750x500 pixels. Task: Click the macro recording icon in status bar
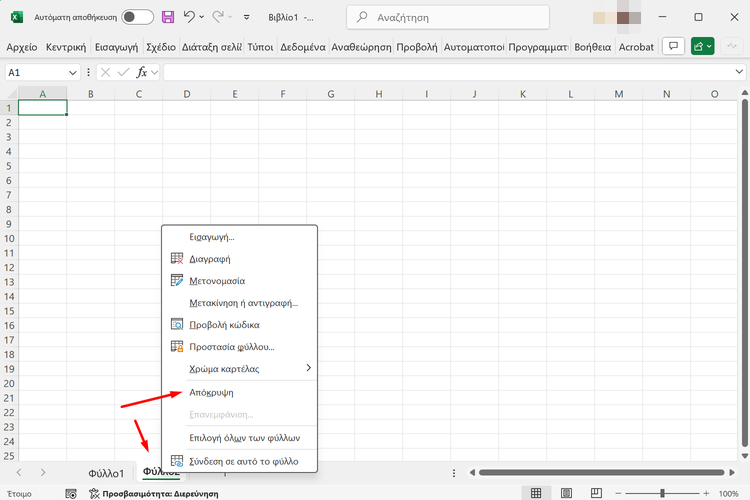[x=71, y=493]
